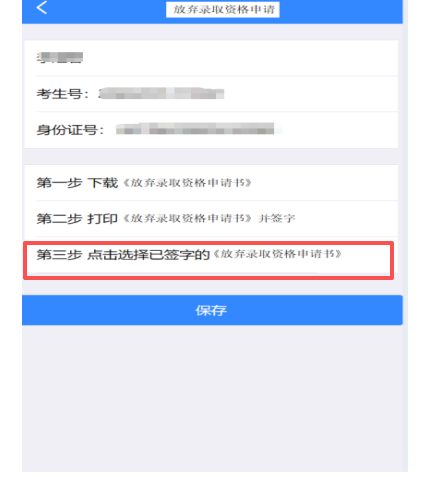Screen dimensions: 427x477
Task: Click the 身份证号 label
Action: point(71,130)
